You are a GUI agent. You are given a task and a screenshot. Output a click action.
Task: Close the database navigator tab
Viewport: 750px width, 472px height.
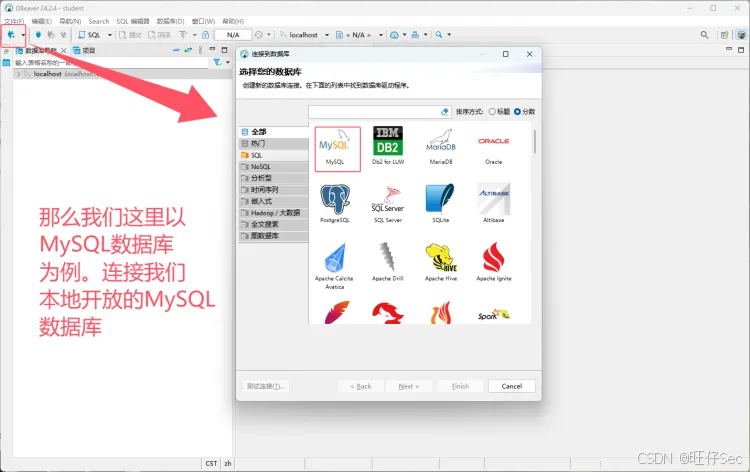64,50
